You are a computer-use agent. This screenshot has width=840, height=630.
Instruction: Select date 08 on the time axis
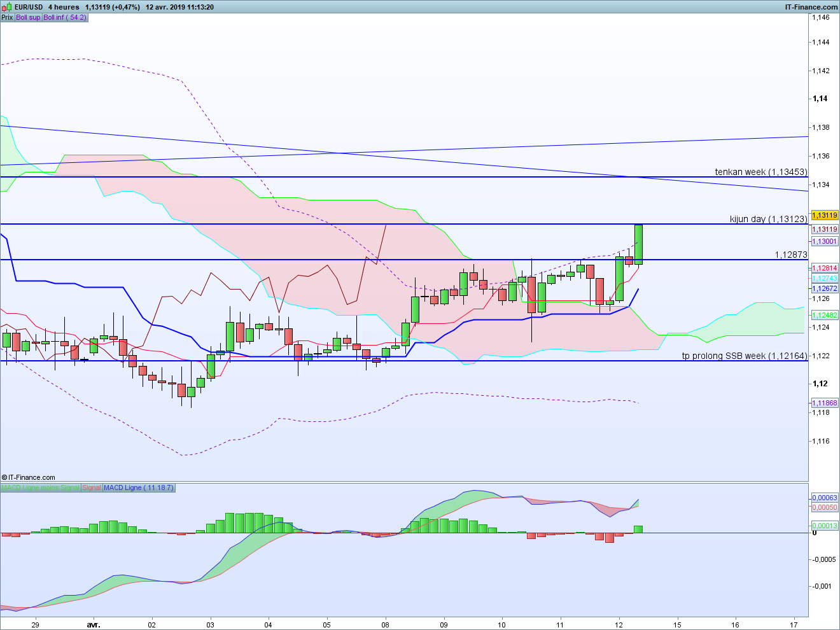coord(386,624)
